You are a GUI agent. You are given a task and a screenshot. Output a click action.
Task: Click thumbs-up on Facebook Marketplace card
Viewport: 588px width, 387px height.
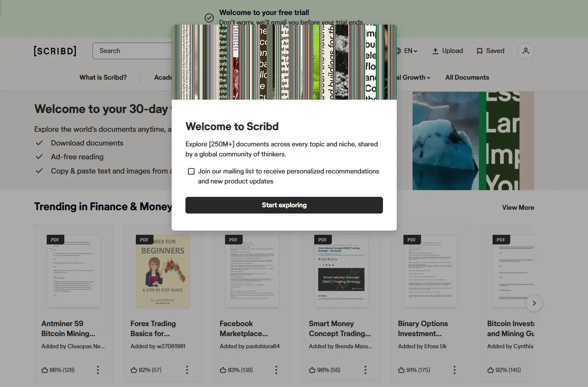point(223,370)
